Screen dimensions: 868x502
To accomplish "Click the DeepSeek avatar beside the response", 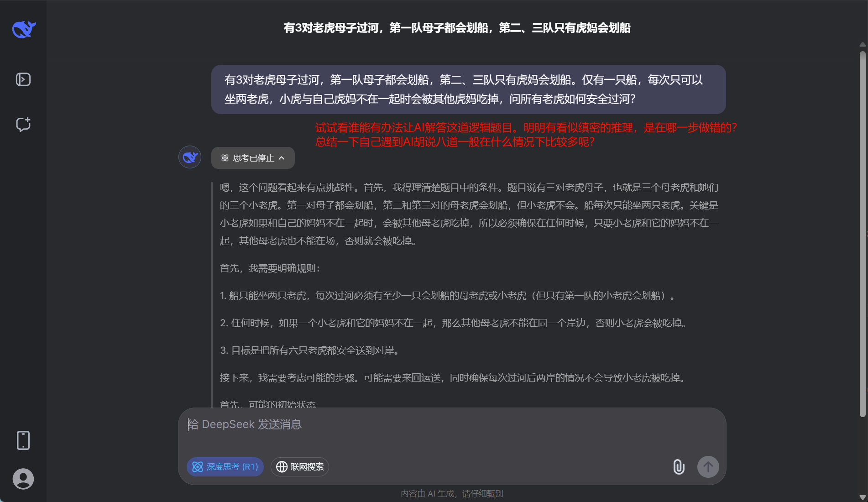I will coord(190,157).
